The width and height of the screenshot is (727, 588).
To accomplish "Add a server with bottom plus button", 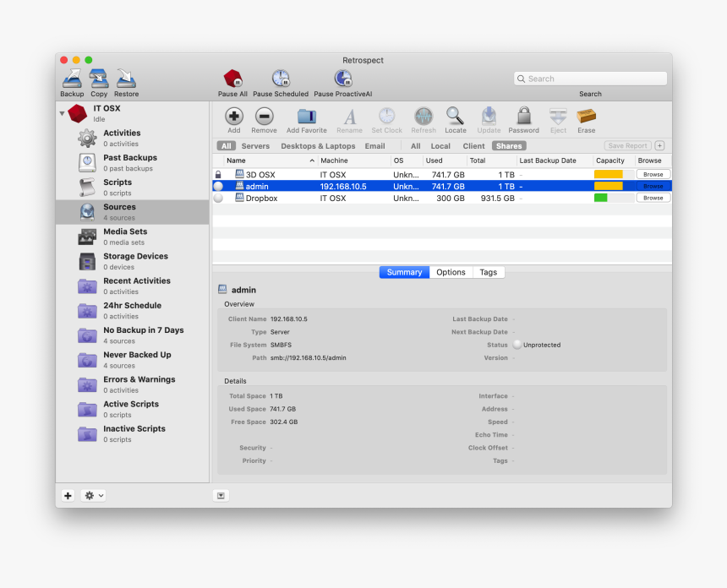I will coord(68,495).
